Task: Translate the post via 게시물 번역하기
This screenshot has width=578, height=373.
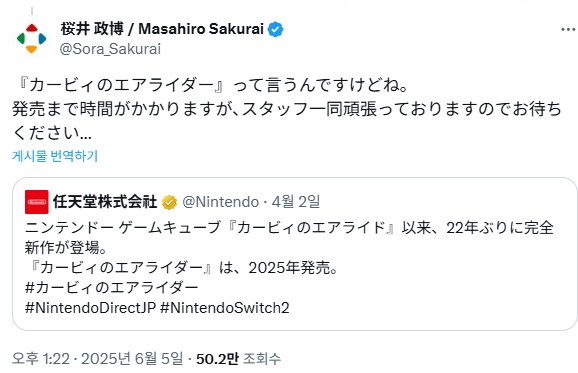Action: pos(55,156)
